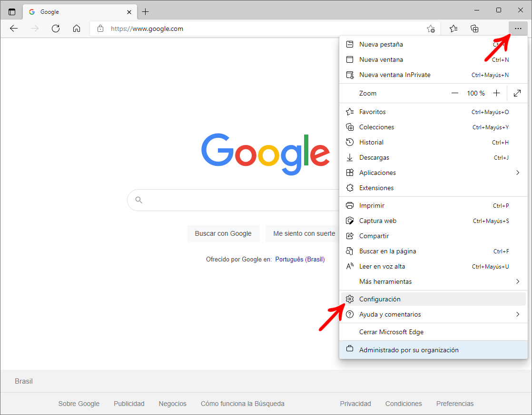
Task: Go back to previous page
Action: [14, 29]
